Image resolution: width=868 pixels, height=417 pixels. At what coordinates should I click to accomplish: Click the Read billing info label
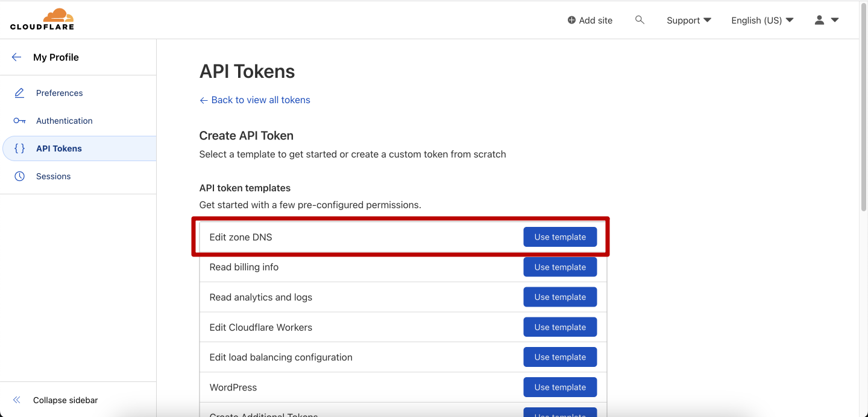pyautogui.click(x=244, y=267)
